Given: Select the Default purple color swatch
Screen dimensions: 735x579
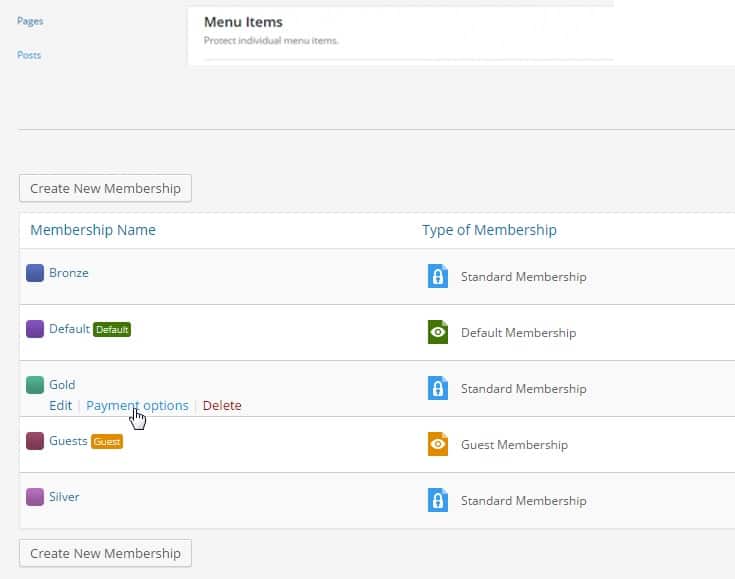Looking at the screenshot, I should (x=35, y=329).
